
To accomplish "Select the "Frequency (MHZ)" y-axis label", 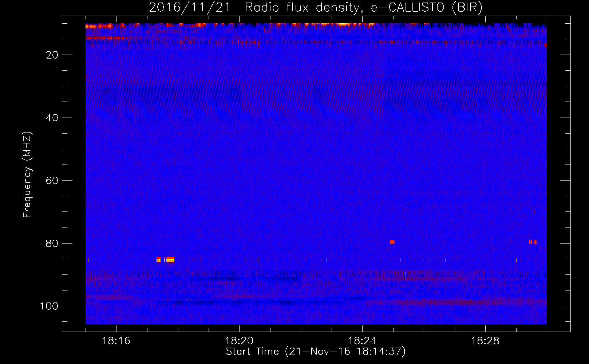I will tap(27, 174).
